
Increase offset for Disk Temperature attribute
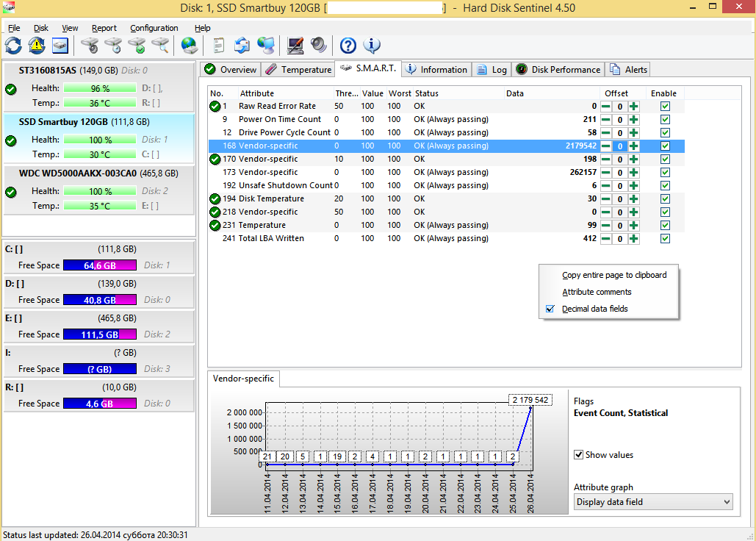point(633,199)
